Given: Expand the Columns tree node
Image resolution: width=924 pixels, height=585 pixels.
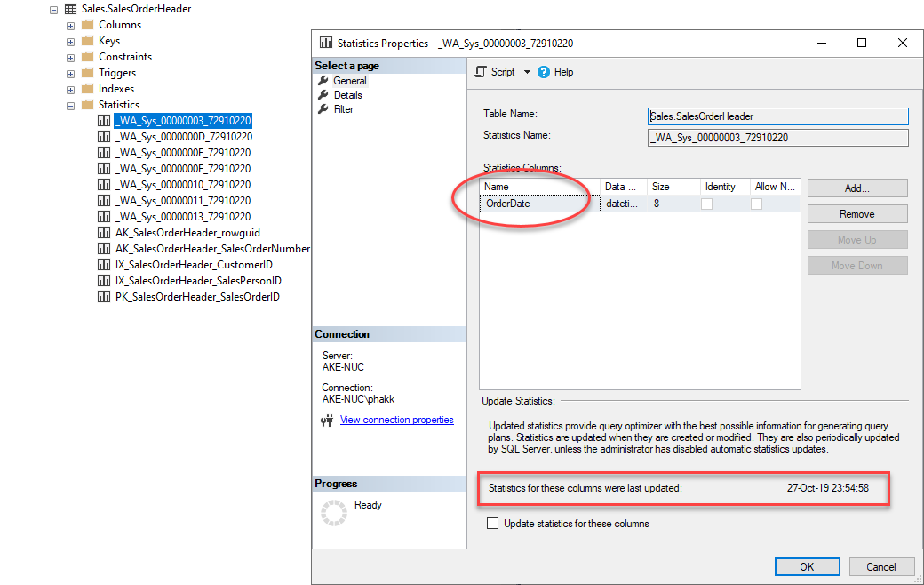Looking at the screenshot, I should tap(70, 24).
